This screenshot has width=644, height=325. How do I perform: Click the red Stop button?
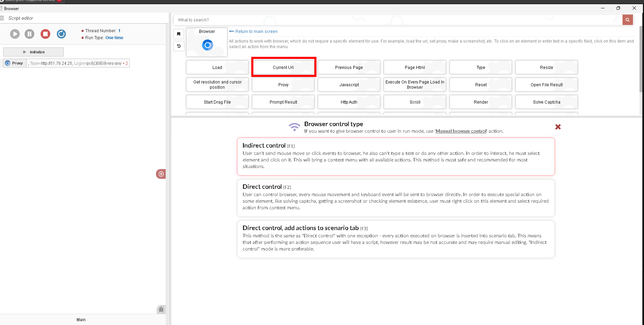click(x=45, y=34)
